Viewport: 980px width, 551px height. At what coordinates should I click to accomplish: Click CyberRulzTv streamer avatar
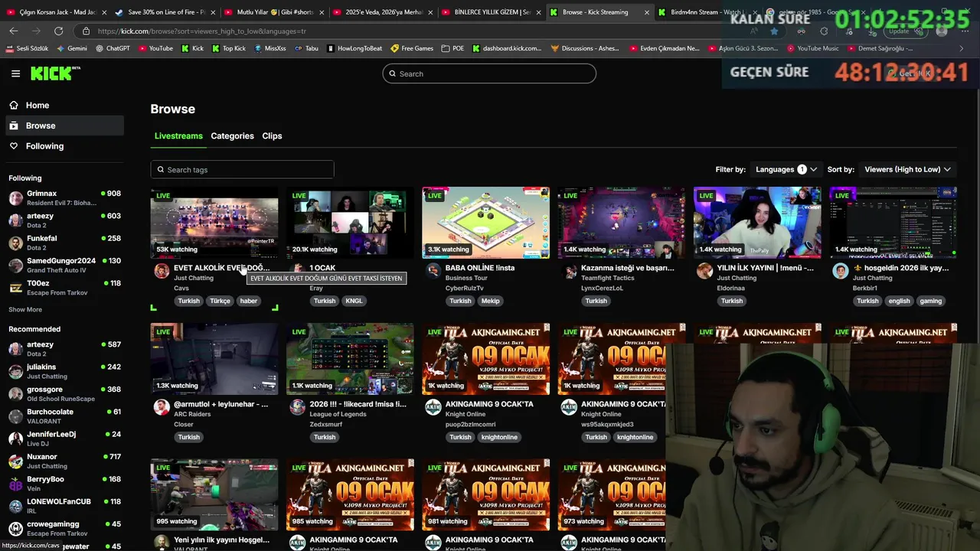click(433, 271)
